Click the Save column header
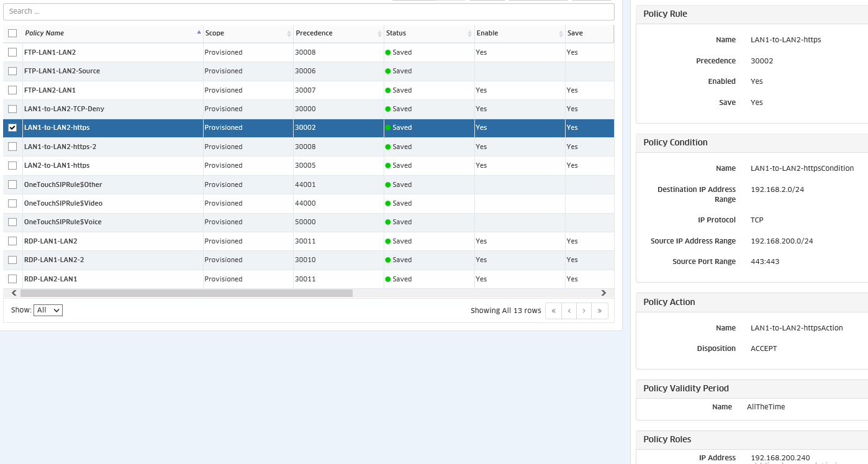The width and height of the screenshot is (868, 464). point(575,34)
